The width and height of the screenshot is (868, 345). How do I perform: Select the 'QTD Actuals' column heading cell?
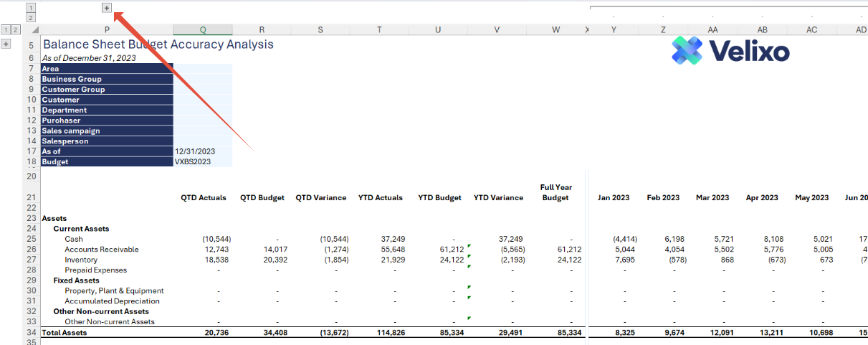pos(203,197)
